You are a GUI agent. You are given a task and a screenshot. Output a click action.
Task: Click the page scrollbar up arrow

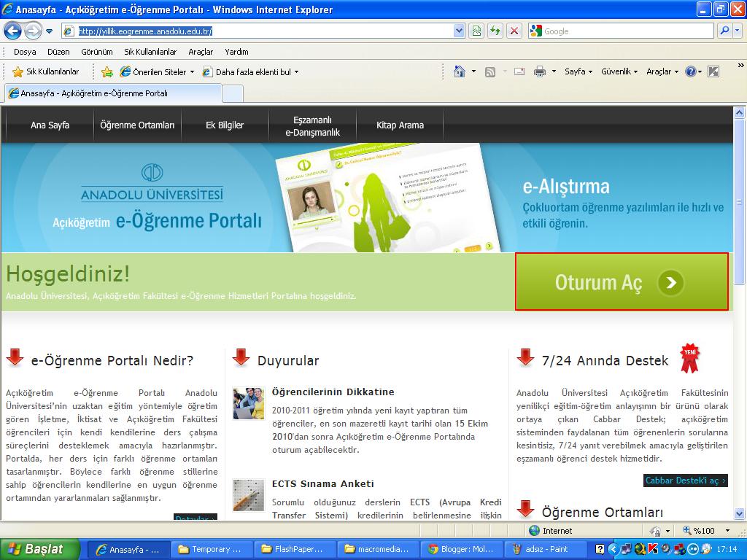pos(740,113)
